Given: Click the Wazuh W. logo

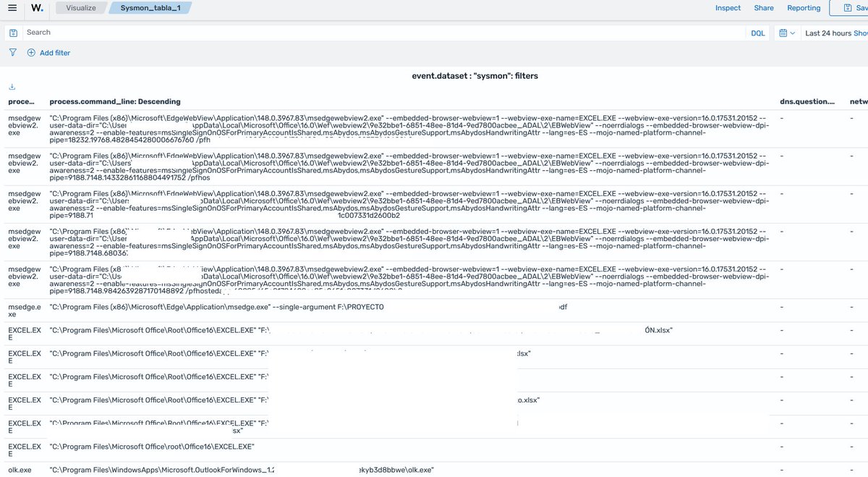Looking at the screenshot, I should coord(37,8).
